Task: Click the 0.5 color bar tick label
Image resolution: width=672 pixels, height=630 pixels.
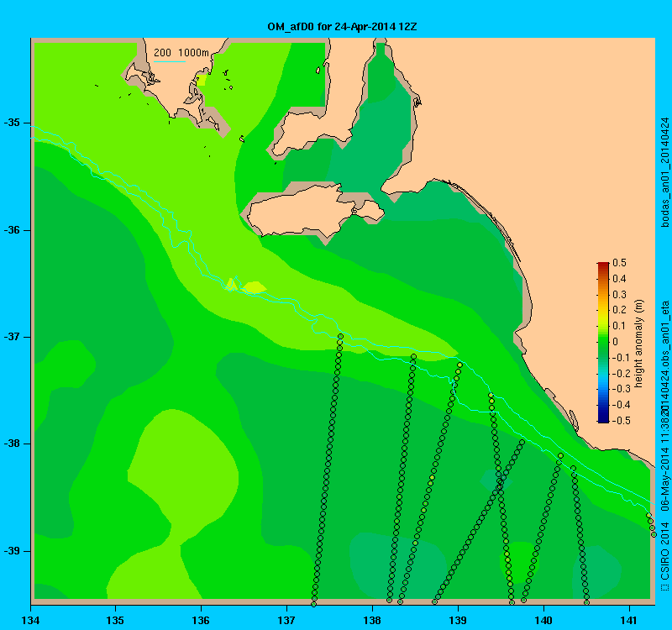Action: tap(619, 263)
